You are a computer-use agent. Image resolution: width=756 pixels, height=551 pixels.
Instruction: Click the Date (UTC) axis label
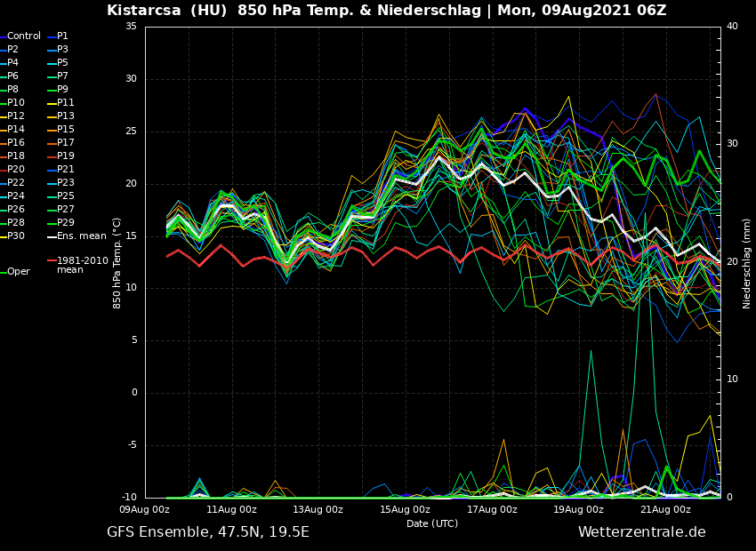click(x=432, y=524)
